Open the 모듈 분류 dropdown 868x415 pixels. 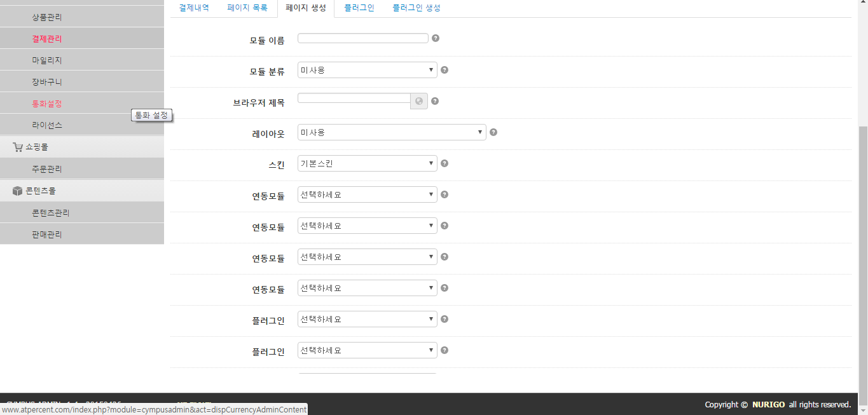[366, 70]
